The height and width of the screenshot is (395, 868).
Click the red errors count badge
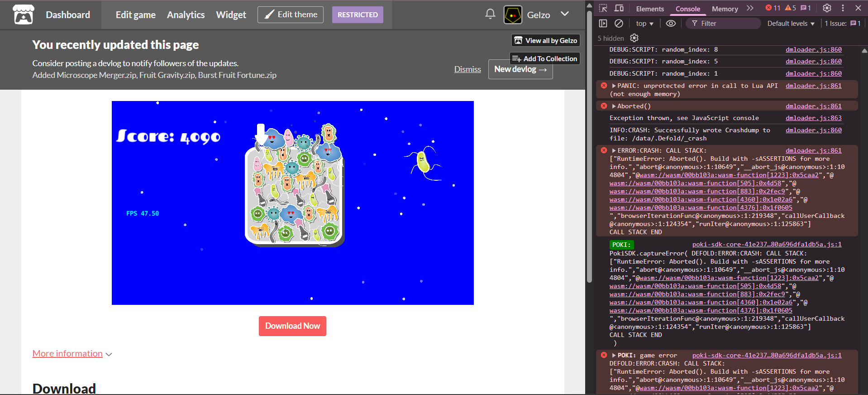point(773,8)
